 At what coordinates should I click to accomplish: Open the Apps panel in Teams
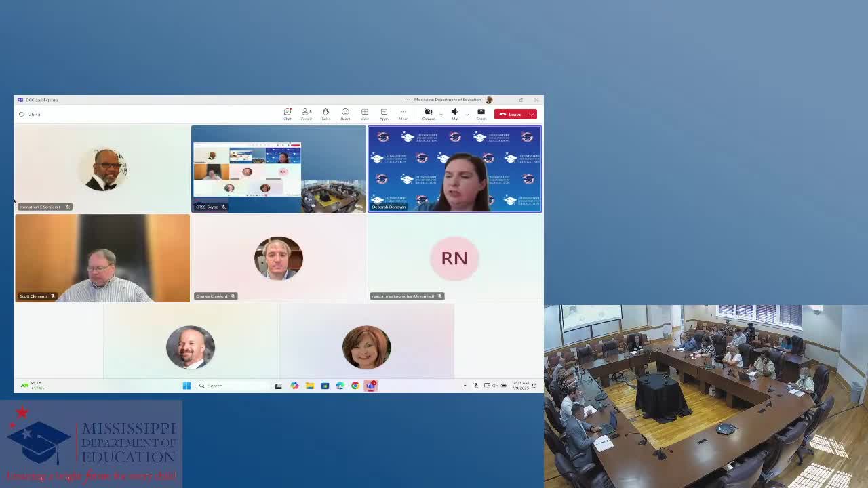tap(384, 113)
